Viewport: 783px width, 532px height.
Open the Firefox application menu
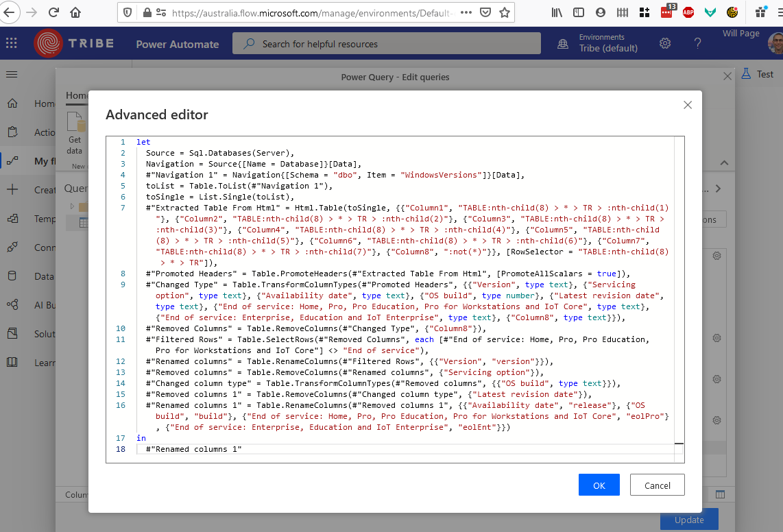pos(776,12)
